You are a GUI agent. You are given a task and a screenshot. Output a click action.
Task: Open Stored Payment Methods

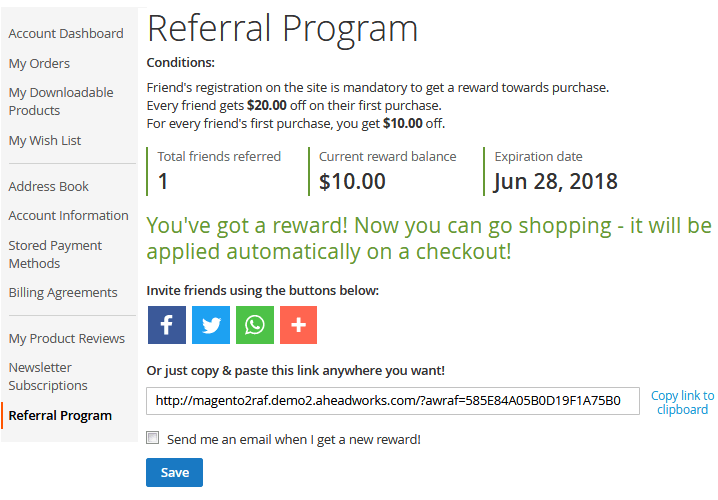point(55,254)
